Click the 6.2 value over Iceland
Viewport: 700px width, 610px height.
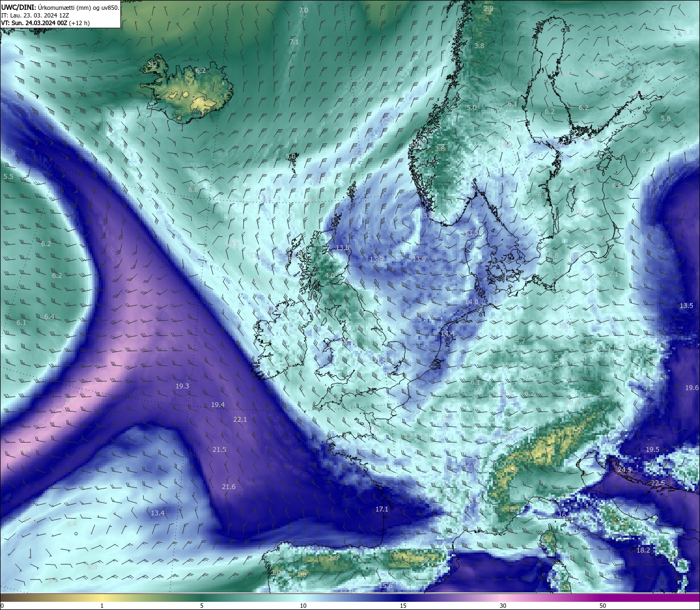click(200, 71)
